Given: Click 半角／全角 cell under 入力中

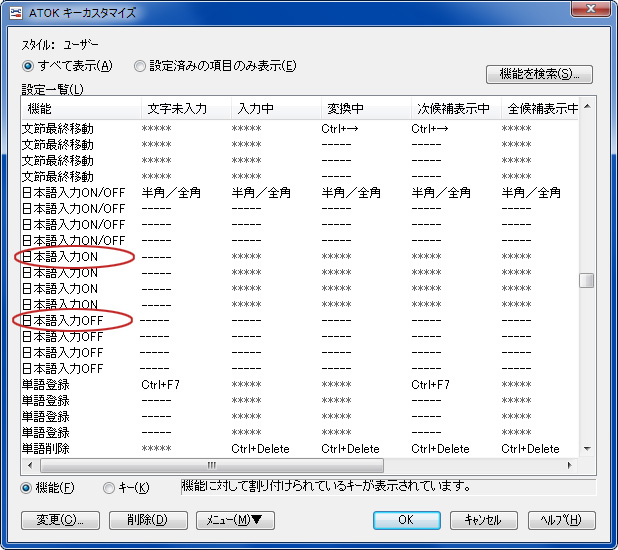Looking at the screenshot, I should coord(261,192).
